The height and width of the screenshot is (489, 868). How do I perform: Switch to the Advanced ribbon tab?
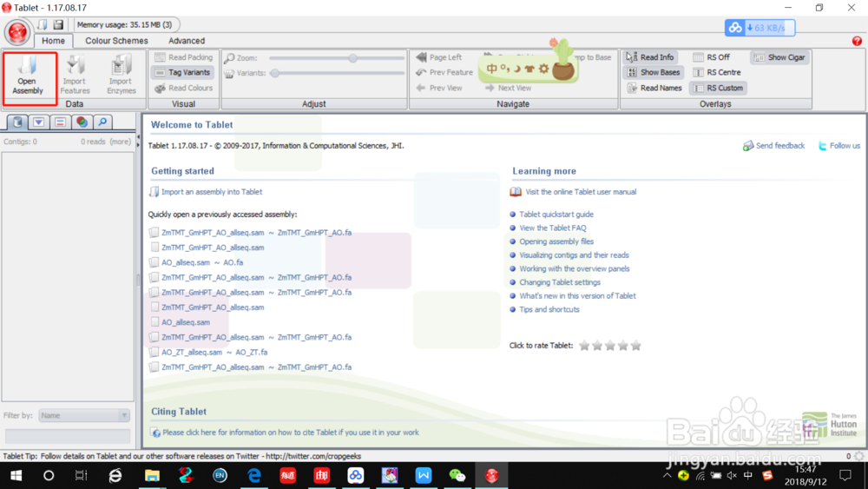click(x=187, y=41)
